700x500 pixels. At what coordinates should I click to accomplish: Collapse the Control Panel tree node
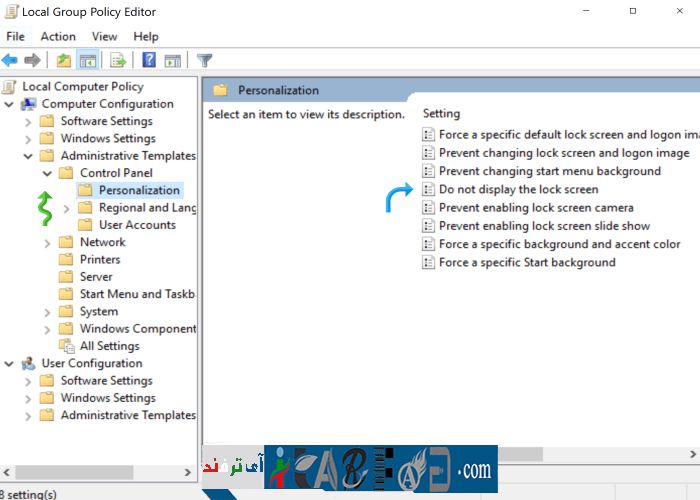click(47, 173)
